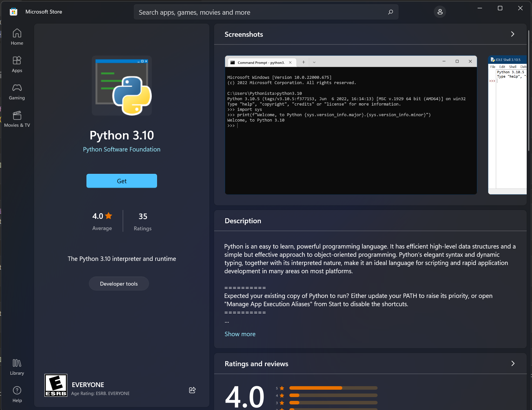Show more of the Description
The height and width of the screenshot is (410, 532).
pos(240,334)
